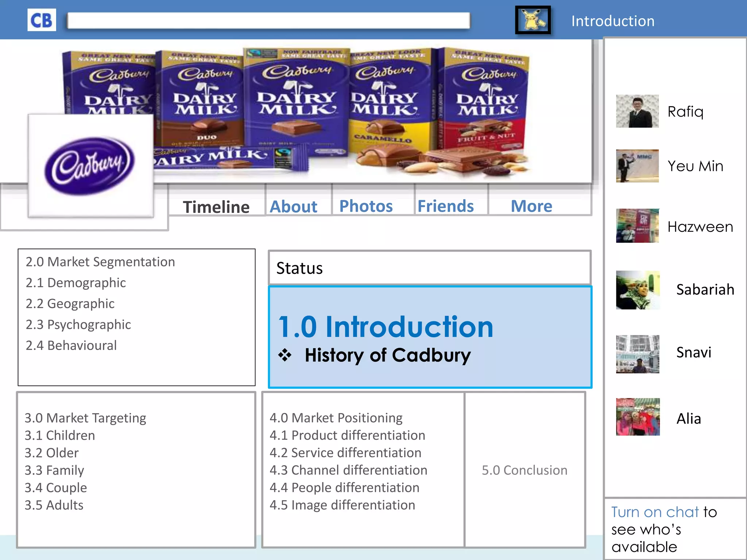
Task: Click the CB logo icon
Action: (x=42, y=20)
